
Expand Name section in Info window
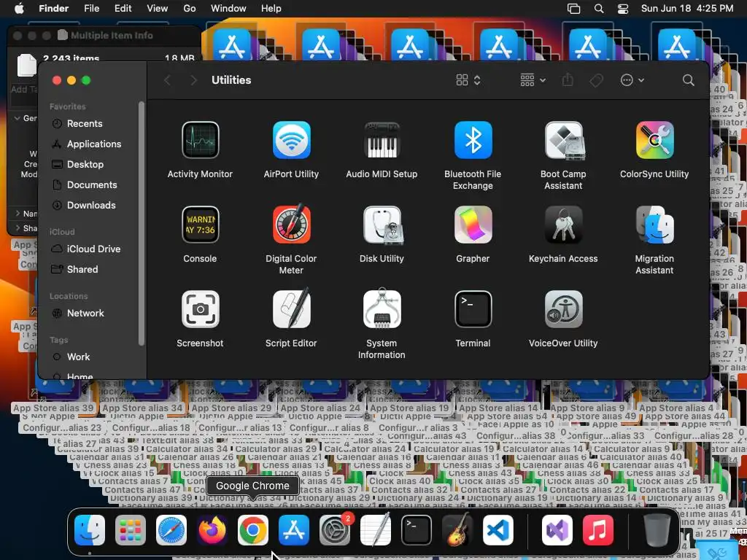tap(18, 214)
